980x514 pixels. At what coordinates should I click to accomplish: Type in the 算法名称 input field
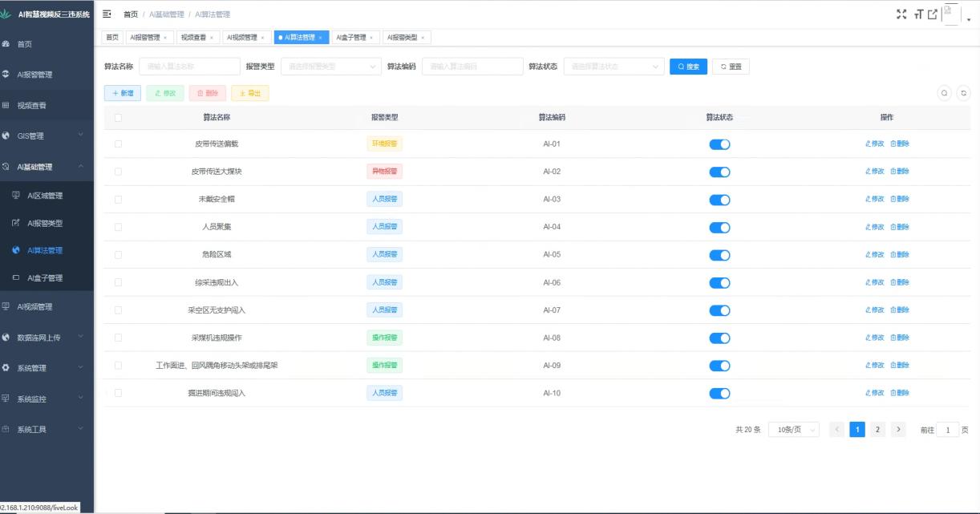[x=189, y=67]
